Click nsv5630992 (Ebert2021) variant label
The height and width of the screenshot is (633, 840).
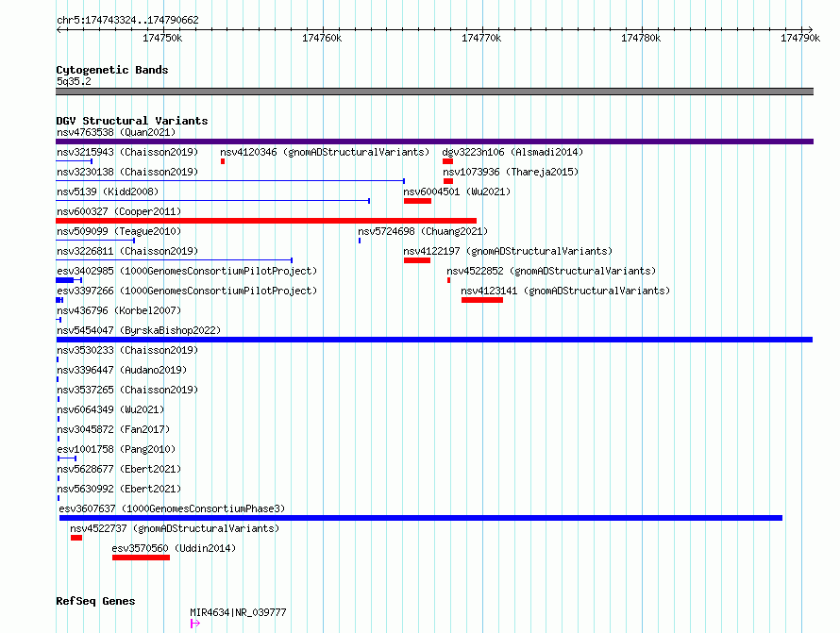[x=119, y=489]
